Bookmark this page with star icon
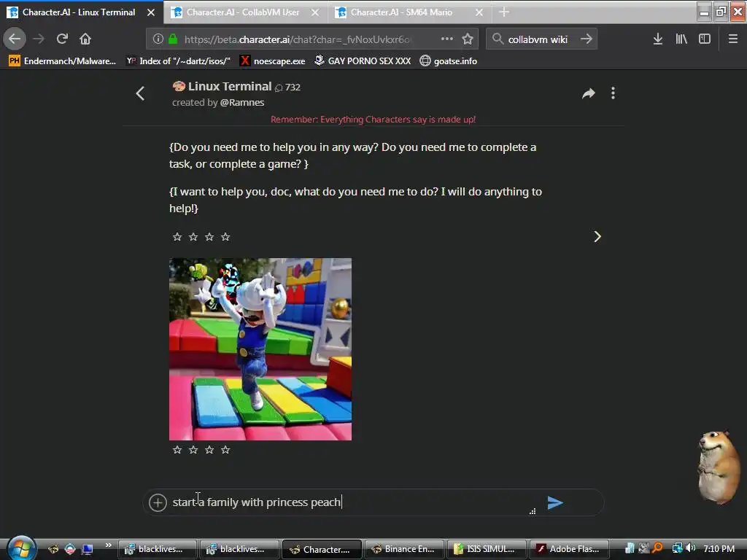The width and height of the screenshot is (747, 560). 468,39
